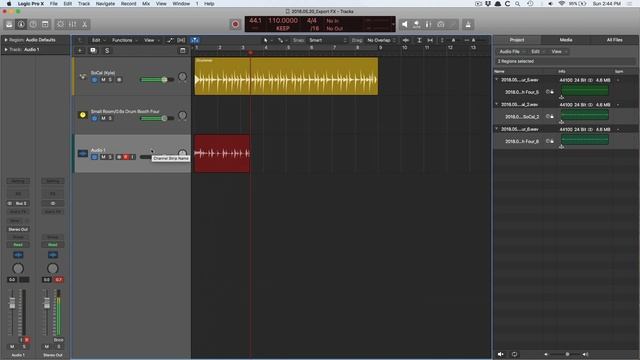Click Read automation button on Audio 1 strip

[x=18, y=245]
